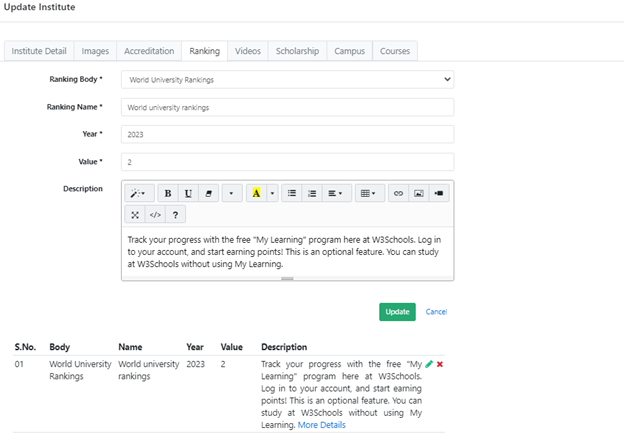Open the Ranking Body dropdown
The image size is (624, 434).
click(x=287, y=79)
